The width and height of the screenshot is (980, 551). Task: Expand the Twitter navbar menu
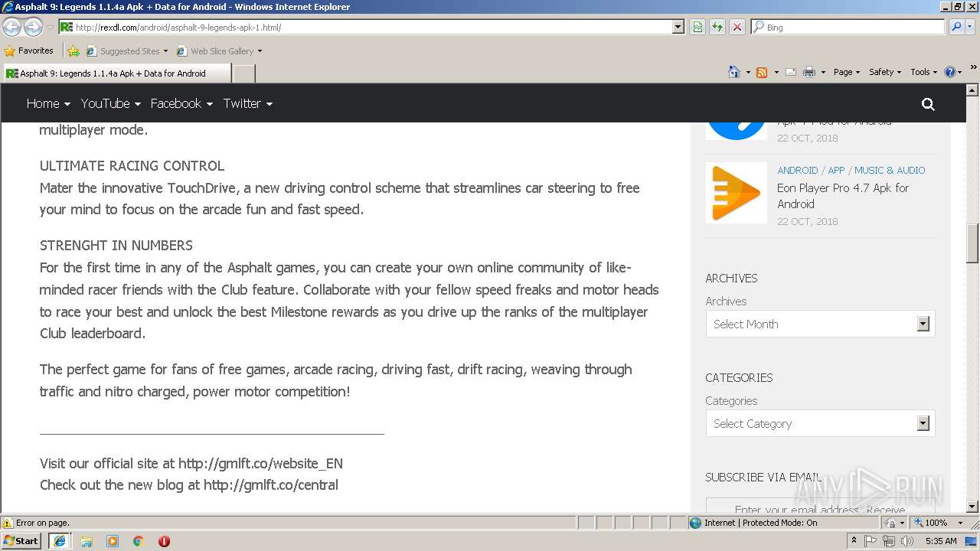(248, 103)
